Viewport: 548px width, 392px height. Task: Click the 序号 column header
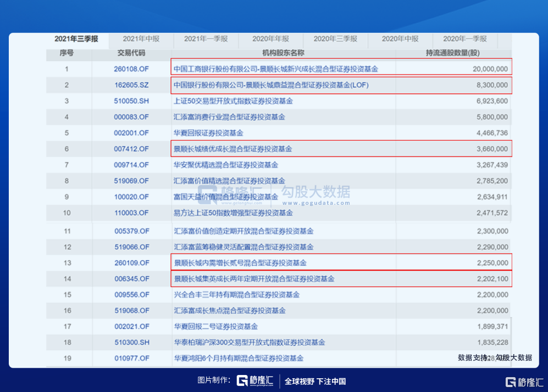[x=67, y=53]
